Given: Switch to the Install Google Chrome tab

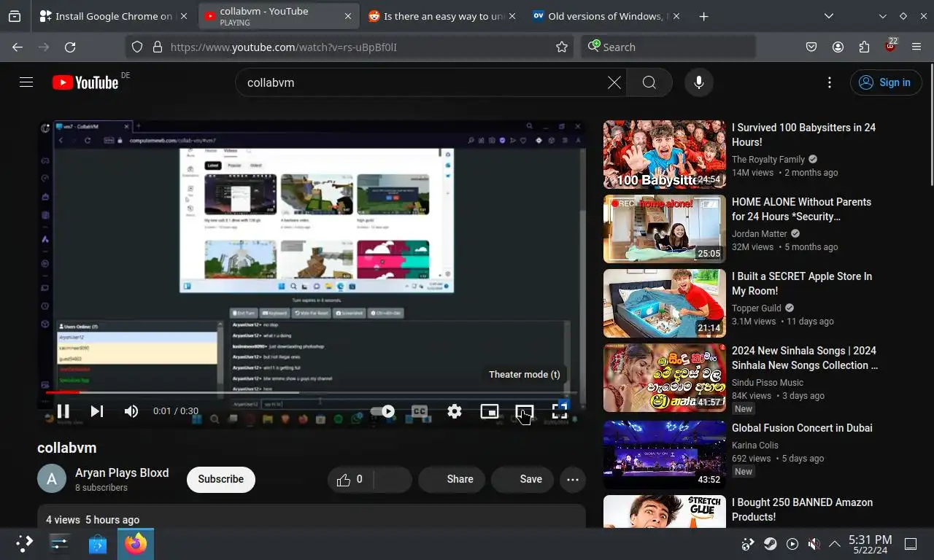Looking at the screenshot, I should click(113, 16).
